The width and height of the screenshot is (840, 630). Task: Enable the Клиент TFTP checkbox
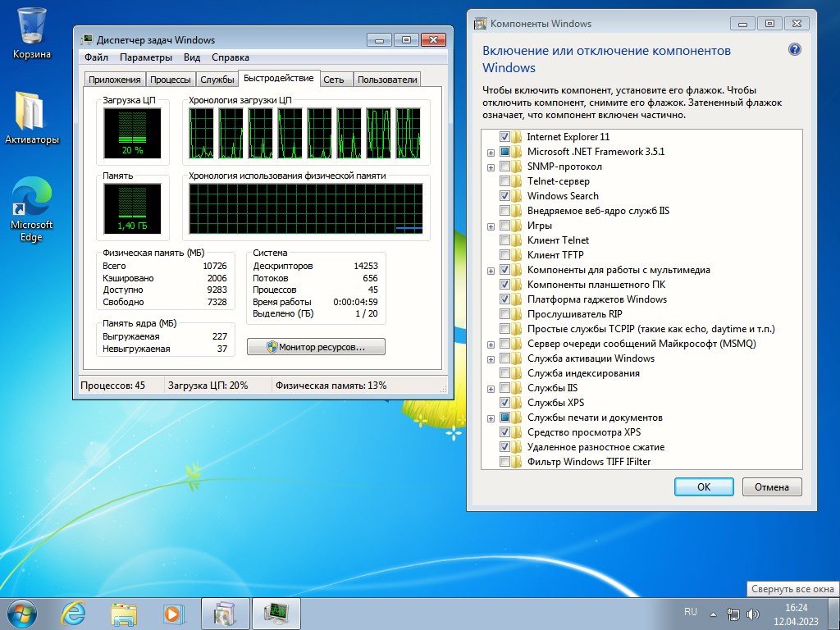point(504,255)
